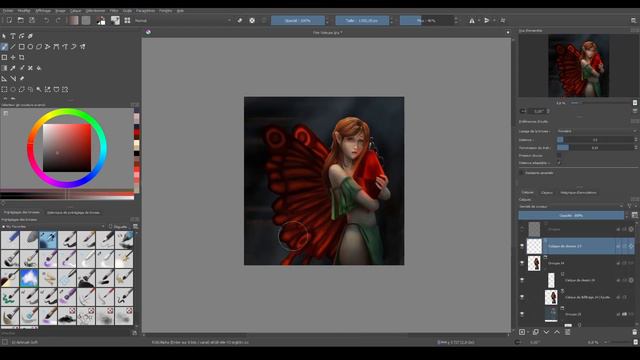Viewport: 640px width, 360px height.
Task: Toggle visibility of the filter layer
Action: [x=522, y=297]
